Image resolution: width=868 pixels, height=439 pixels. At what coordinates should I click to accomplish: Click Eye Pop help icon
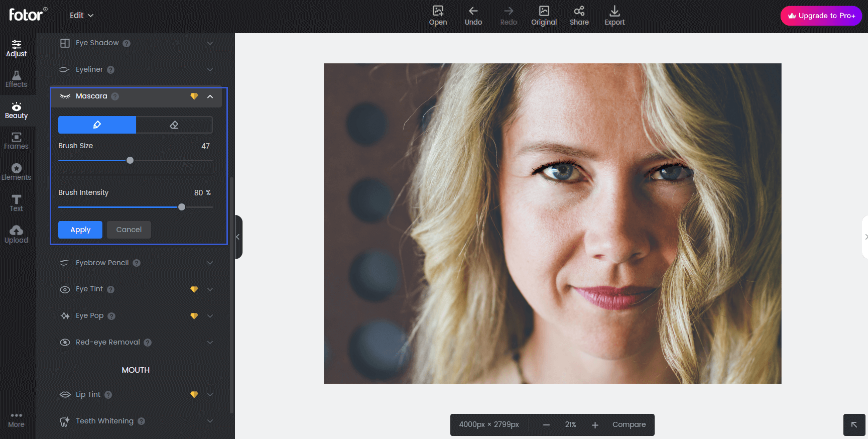click(x=111, y=316)
